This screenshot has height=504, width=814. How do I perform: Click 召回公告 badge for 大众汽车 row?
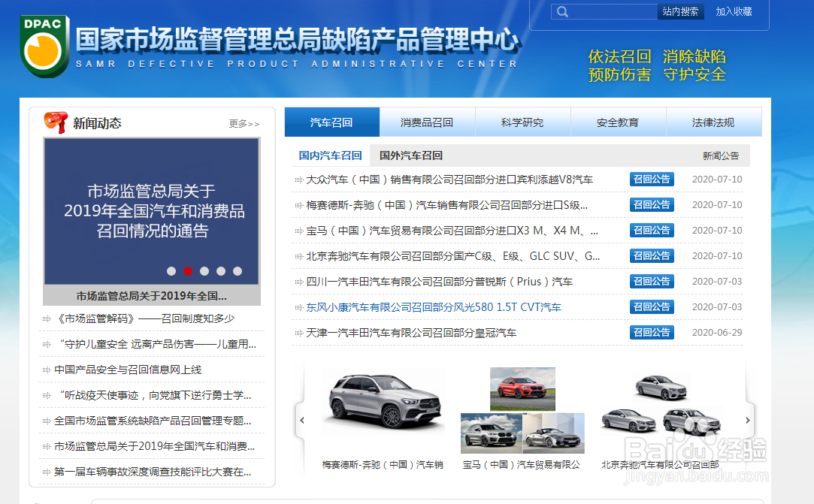tap(652, 179)
